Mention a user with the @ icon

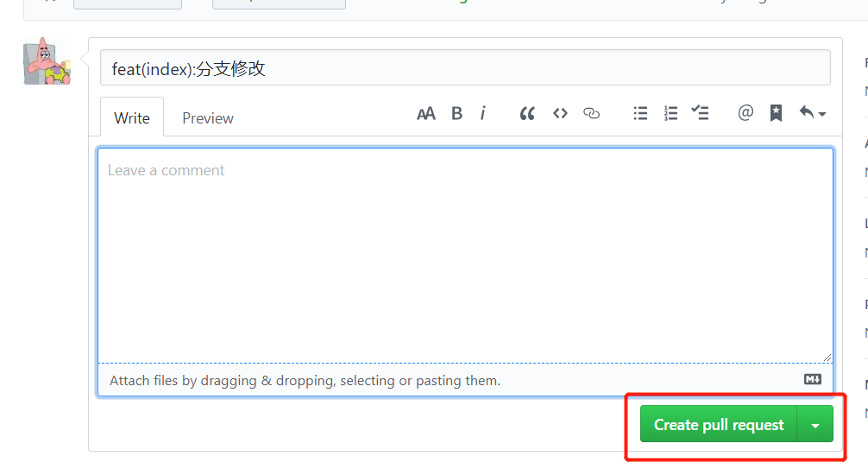point(745,113)
